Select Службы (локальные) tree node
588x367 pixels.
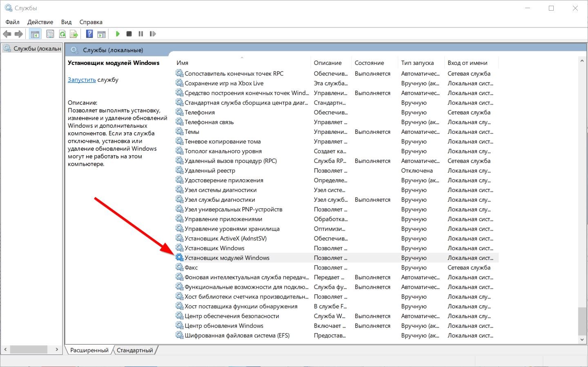coord(37,49)
